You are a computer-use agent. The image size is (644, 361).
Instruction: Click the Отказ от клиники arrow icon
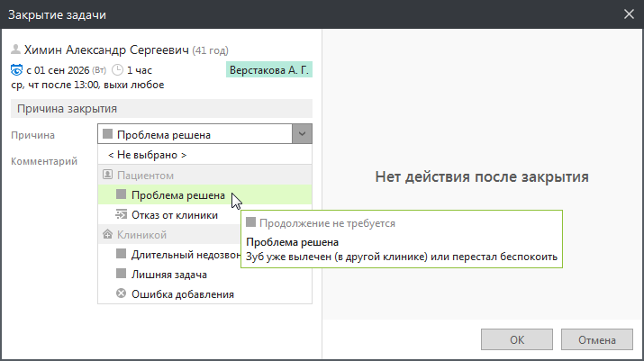tap(122, 214)
